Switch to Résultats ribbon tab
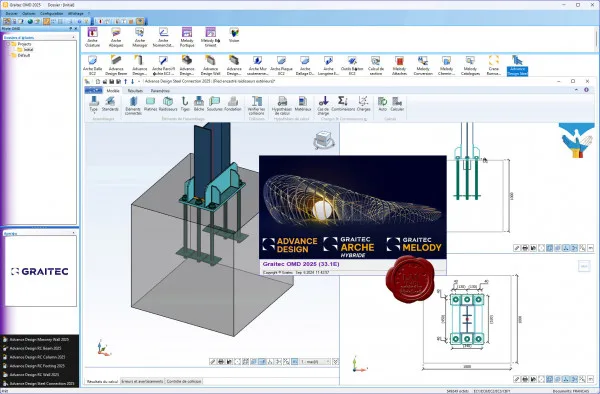 click(135, 91)
